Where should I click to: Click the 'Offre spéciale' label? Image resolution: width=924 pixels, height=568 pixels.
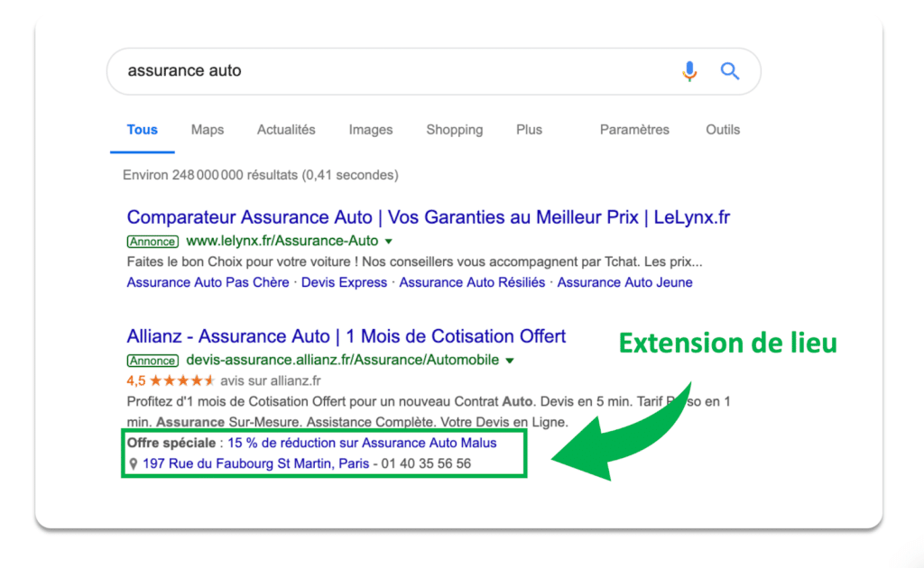[171, 443]
